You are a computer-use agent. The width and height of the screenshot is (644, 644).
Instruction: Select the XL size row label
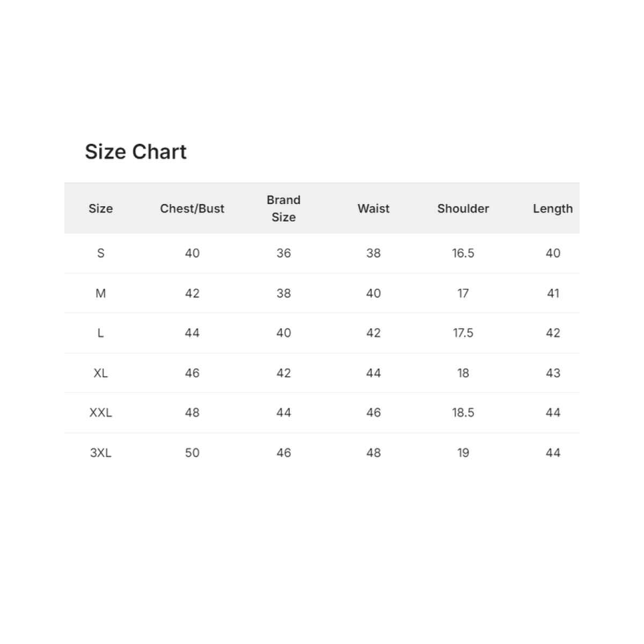click(100, 373)
